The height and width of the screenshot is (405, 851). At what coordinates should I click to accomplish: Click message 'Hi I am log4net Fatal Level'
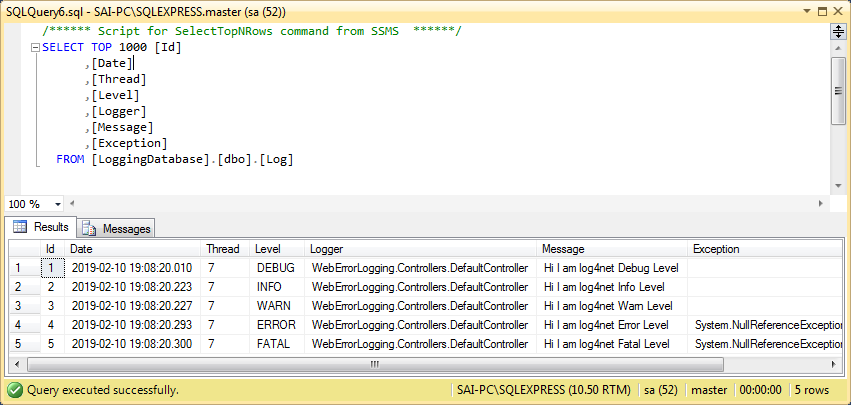tap(612, 344)
